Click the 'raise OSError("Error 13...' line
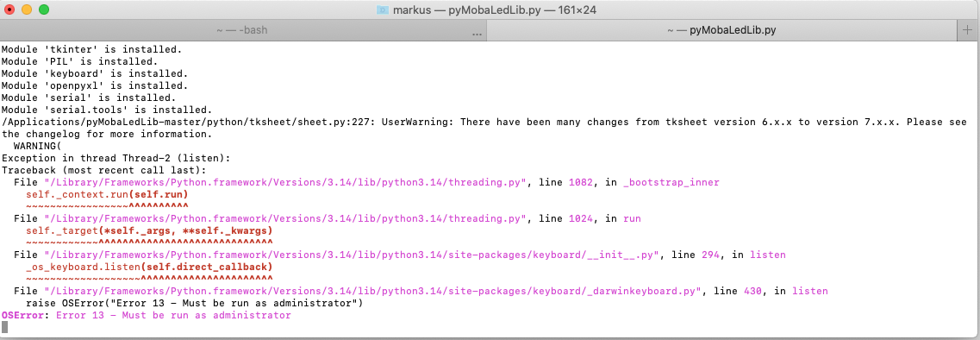Viewport: 980px width, 340px height. pos(195,304)
